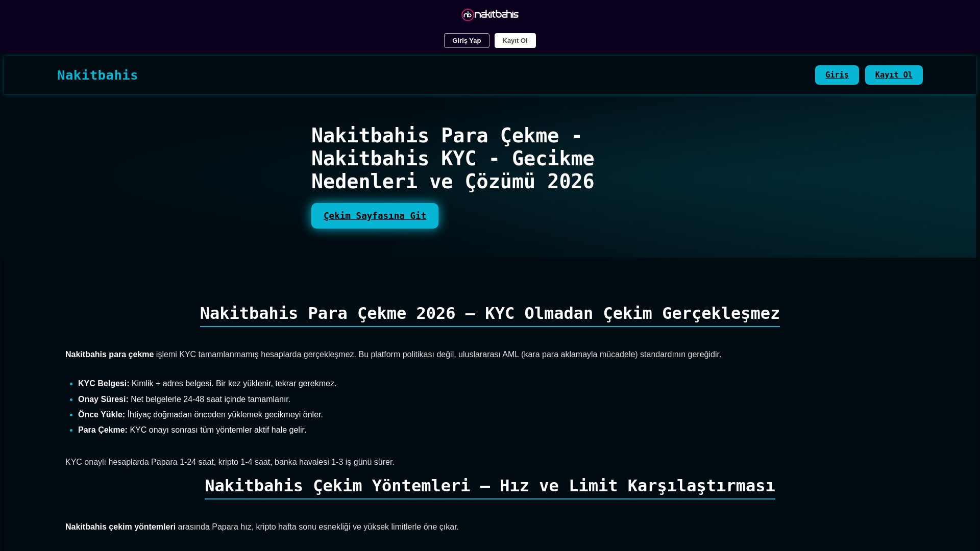Open the Giriş Yap button
Viewport: 980px width, 551px height.
(467, 40)
